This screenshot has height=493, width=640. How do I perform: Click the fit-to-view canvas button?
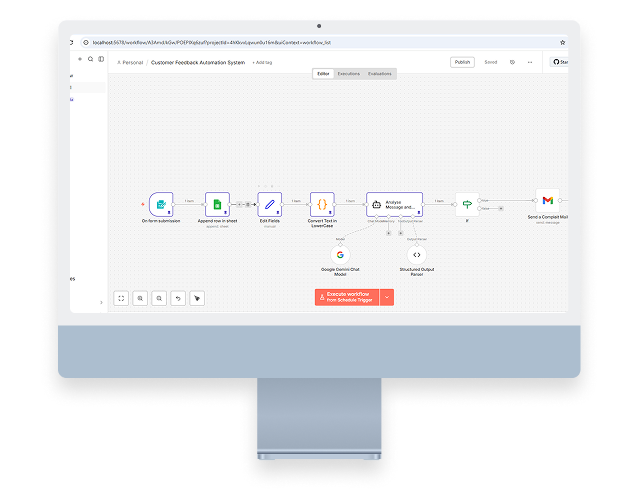coord(121,297)
